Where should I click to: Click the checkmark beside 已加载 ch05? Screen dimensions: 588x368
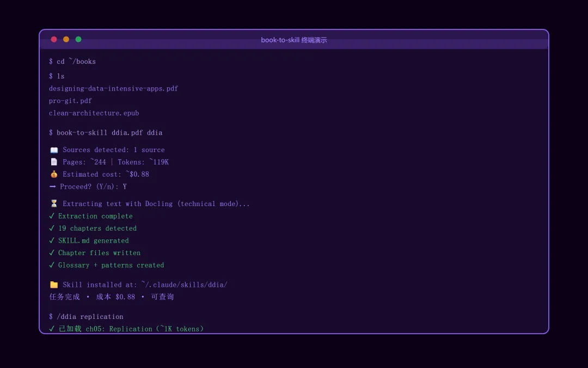52,329
